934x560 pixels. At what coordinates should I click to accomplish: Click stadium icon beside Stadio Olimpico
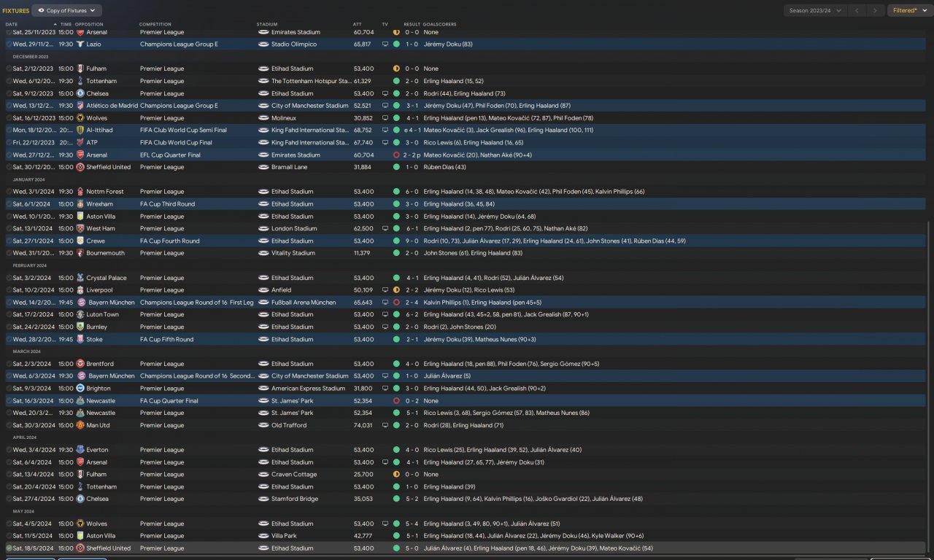264,44
